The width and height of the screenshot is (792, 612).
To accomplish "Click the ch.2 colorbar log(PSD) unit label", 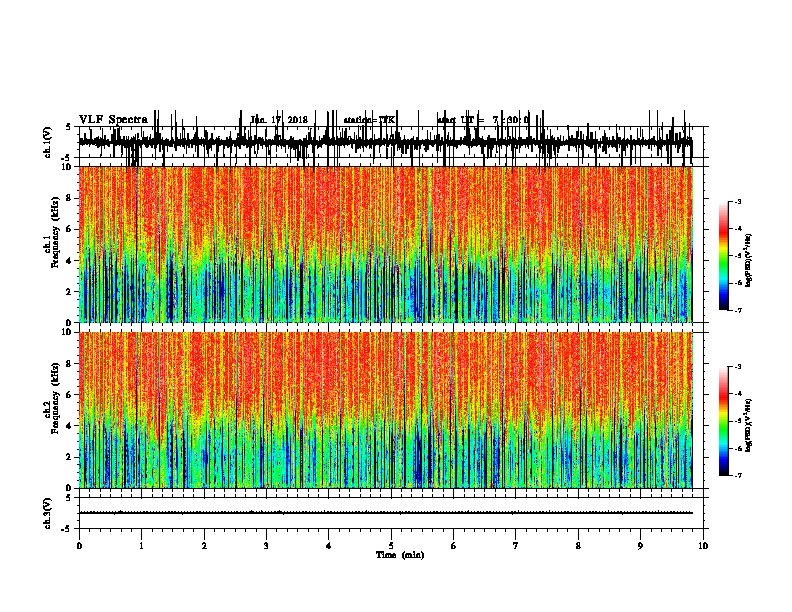I will [749, 425].
